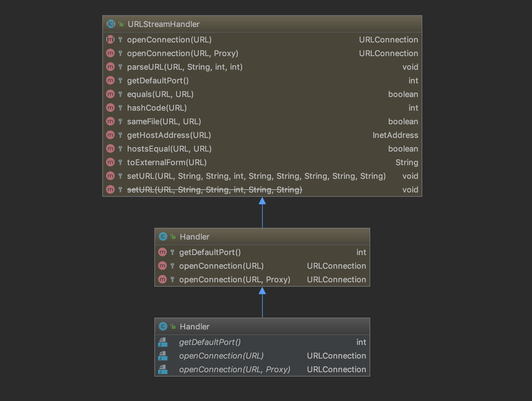Click the method icon beside getHostAddress(URL)
The image size is (532, 401).
[110, 135]
